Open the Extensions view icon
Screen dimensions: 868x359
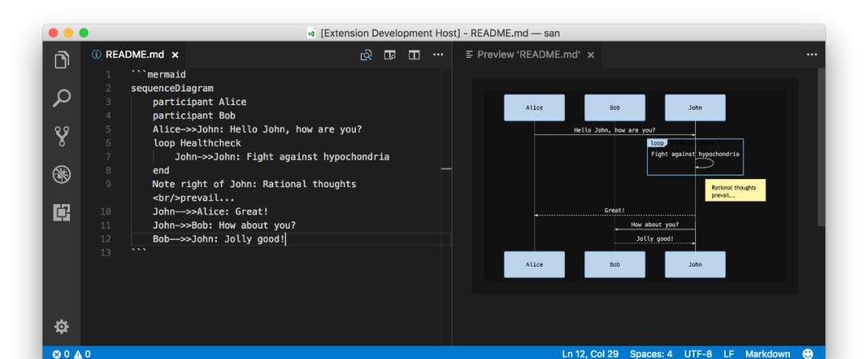(61, 212)
